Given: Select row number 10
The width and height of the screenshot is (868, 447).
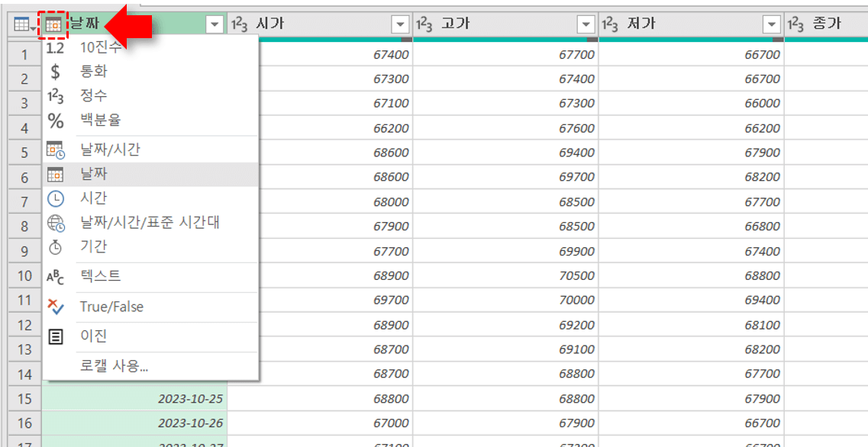Looking at the screenshot, I should [24, 275].
